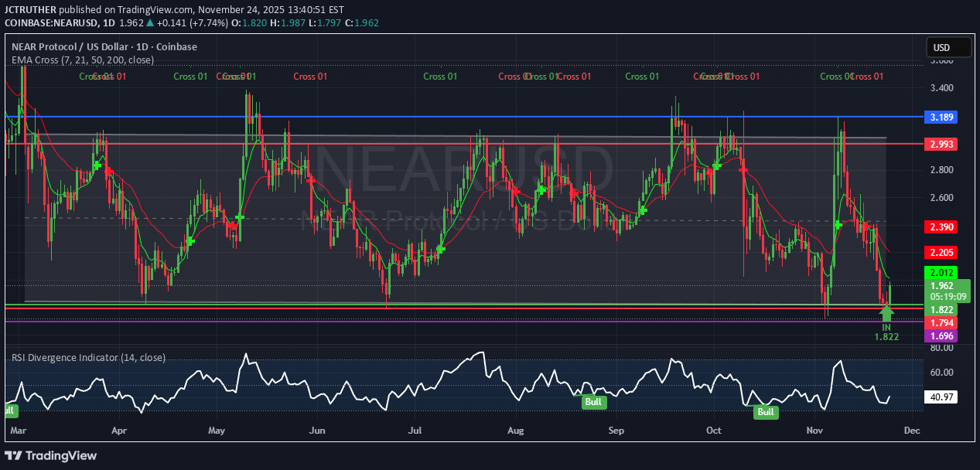Click the red Cross 01 label above June

pyautogui.click(x=310, y=77)
